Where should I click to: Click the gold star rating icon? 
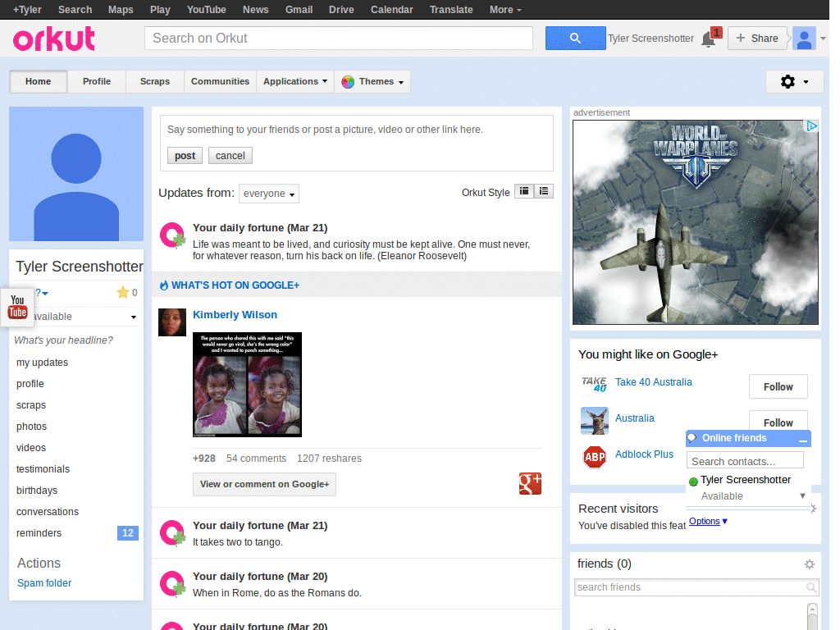pyautogui.click(x=123, y=292)
